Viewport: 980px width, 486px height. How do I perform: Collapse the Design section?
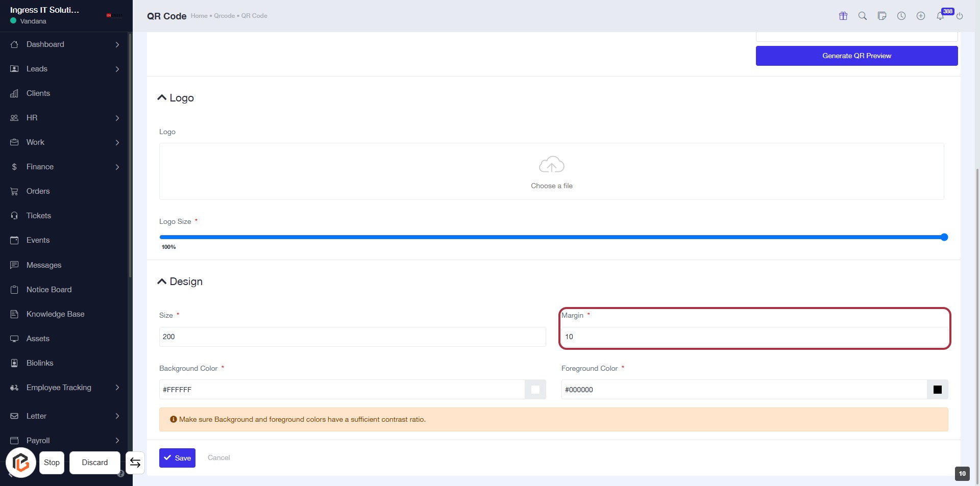coord(162,282)
